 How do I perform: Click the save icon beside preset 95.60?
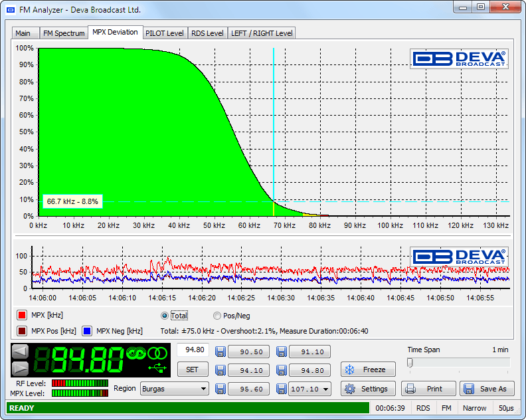coord(220,389)
